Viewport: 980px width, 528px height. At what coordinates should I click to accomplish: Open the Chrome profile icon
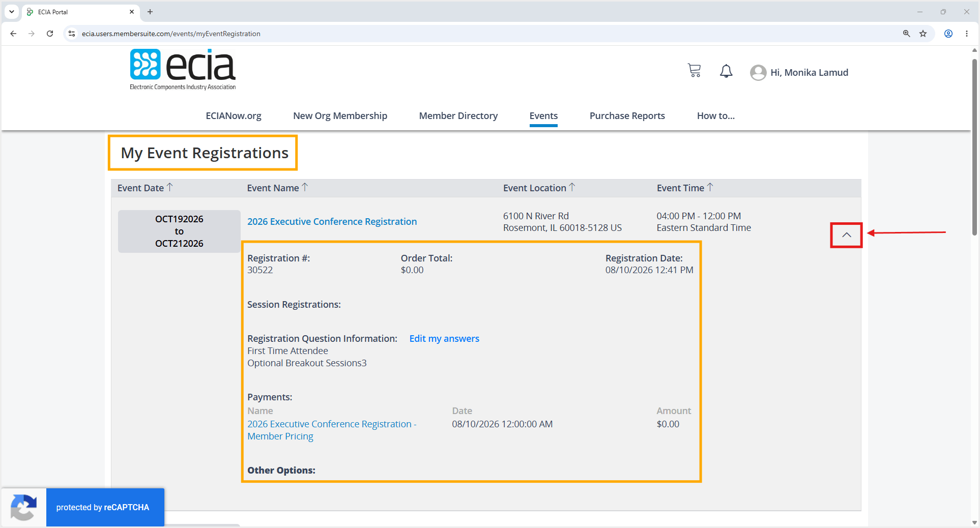(948, 34)
